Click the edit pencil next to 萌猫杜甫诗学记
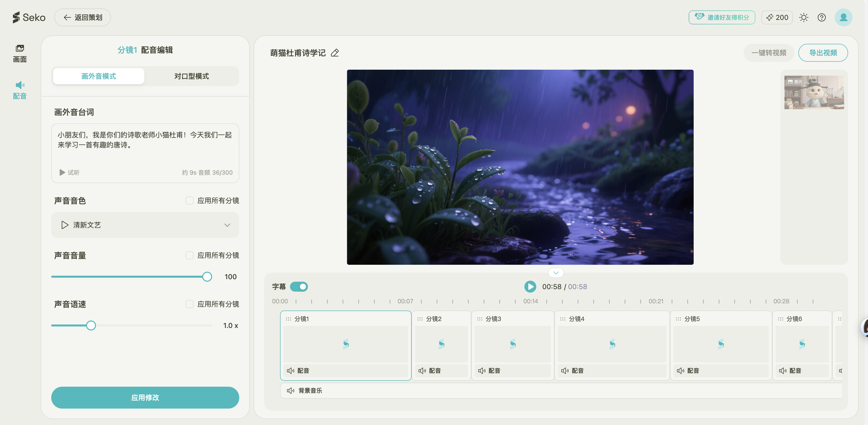Image resolution: width=868 pixels, height=425 pixels. 335,53
